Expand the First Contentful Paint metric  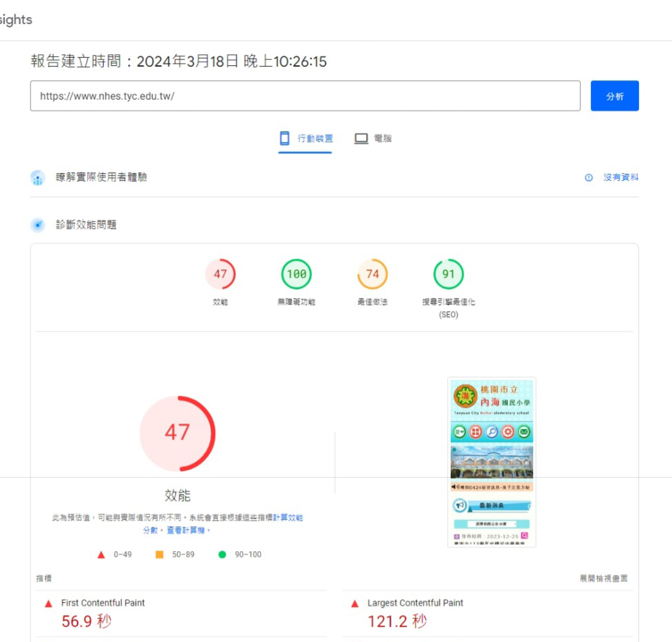103,603
